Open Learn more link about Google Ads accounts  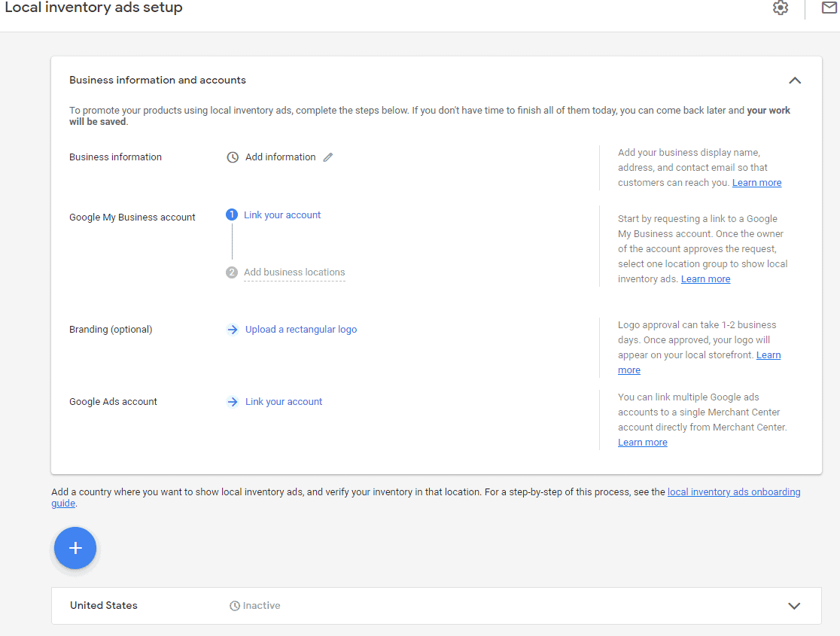642,443
